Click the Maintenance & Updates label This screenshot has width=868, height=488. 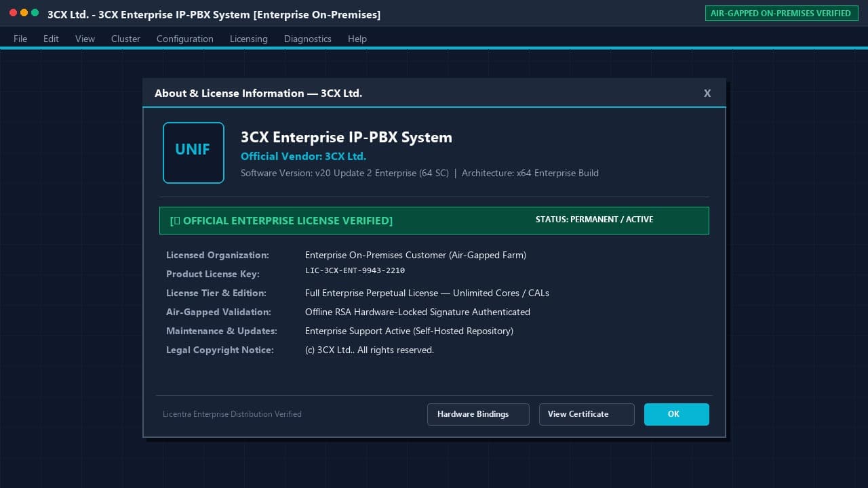pyautogui.click(x=222, y=331)
